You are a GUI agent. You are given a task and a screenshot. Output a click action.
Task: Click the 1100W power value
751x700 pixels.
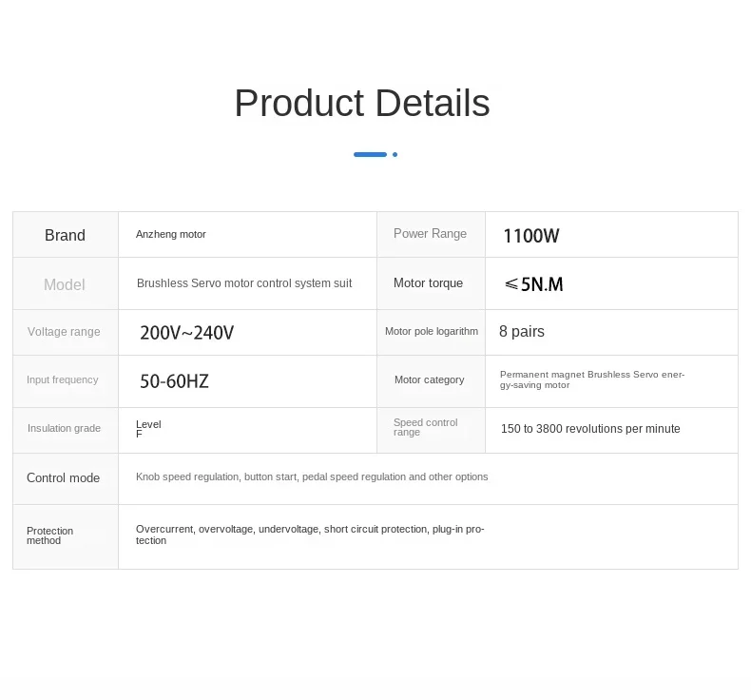[530, 236]
